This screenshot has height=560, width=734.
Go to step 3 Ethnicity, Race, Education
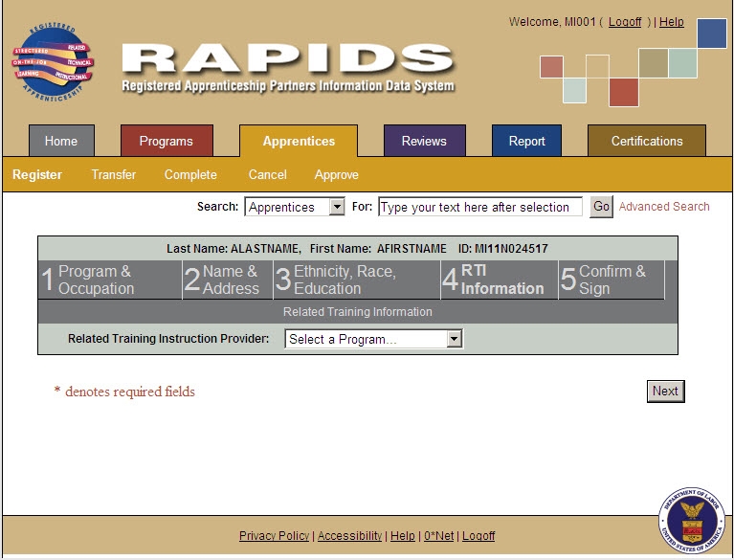pos(357,280)
